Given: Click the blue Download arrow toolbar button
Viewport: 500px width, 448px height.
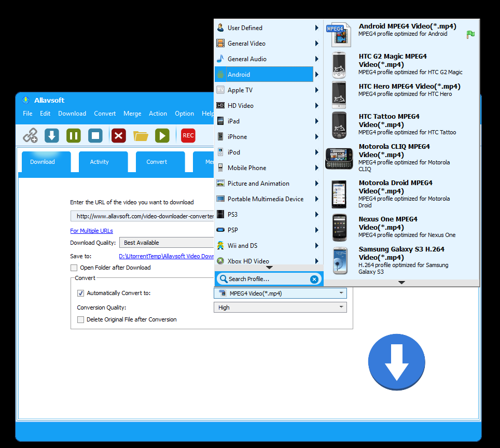Looking at the screenshot, I should click(52, 135).
